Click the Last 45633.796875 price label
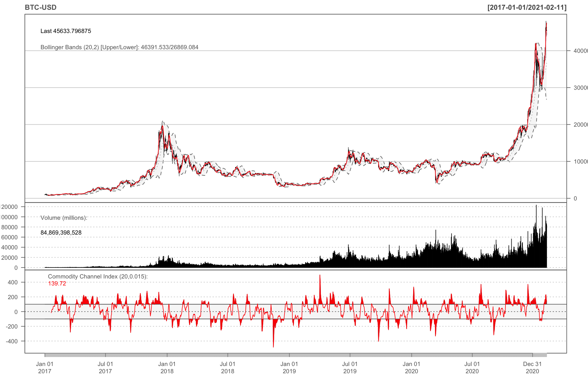 pyautogui.click(x=66, y=31)
